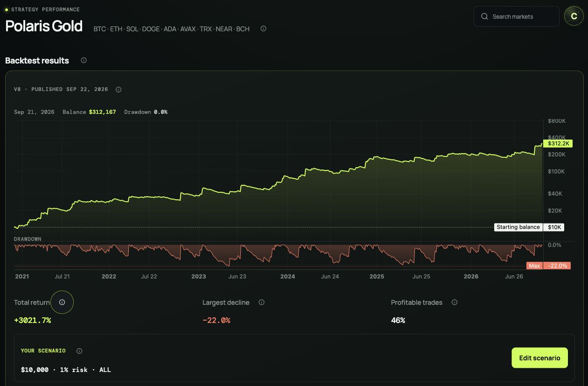Click the DRAWDOWN panel label
588x386 pixels.
point(28,239)
